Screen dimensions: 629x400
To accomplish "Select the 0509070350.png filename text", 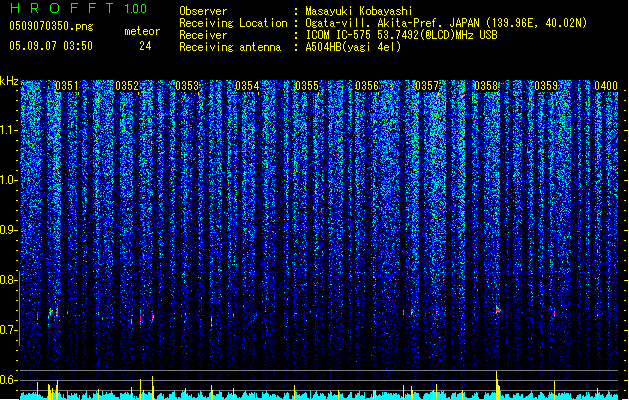I will 51,26.
